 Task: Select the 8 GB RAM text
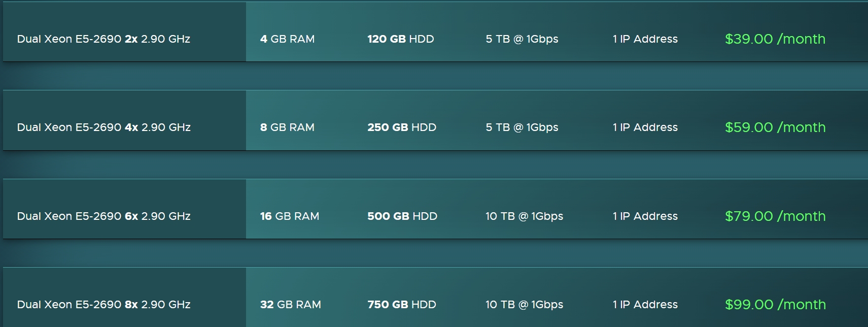click(287, 127)
